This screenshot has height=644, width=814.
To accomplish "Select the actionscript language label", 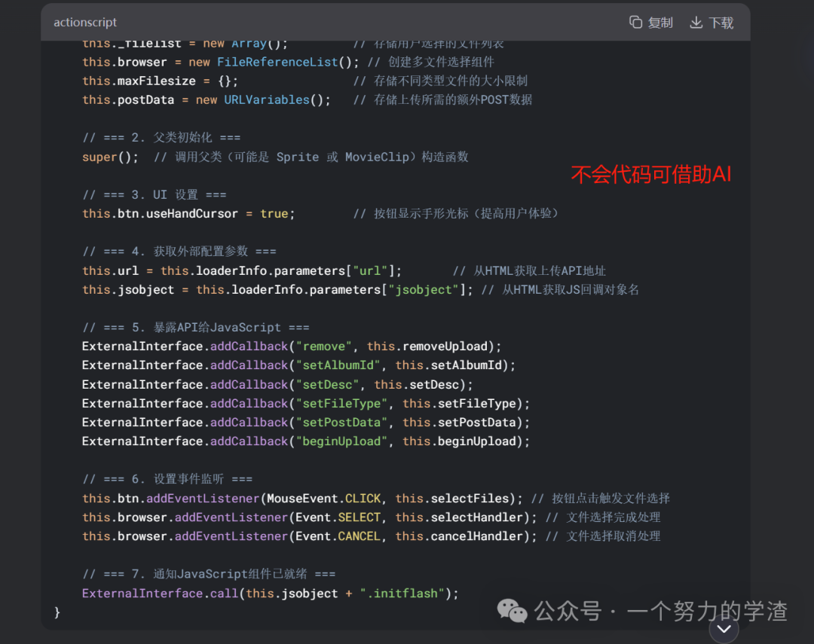I will [84, 22].
